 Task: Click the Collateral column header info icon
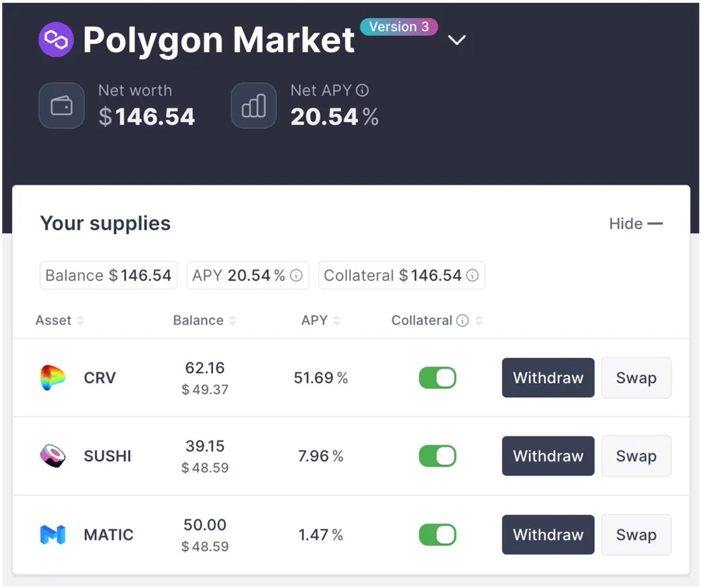pyautogui.click(x=464, y=320)
